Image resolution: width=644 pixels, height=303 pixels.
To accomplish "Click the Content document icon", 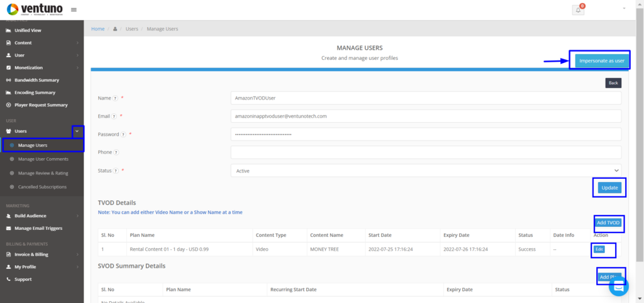I will (9, 43).
